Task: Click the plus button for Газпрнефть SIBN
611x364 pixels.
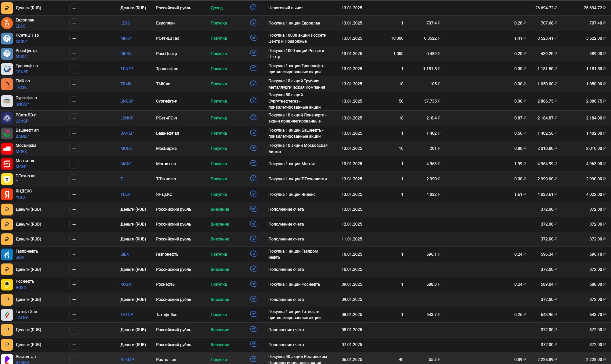Action: [74, 254]
